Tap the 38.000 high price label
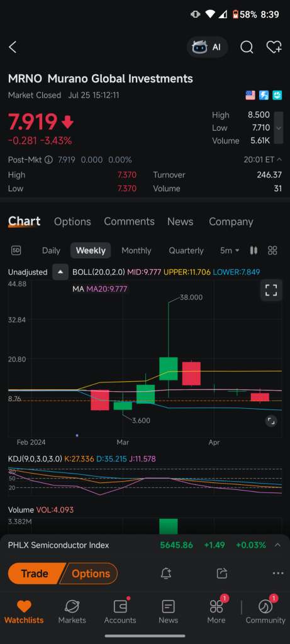 coord(191,297)
